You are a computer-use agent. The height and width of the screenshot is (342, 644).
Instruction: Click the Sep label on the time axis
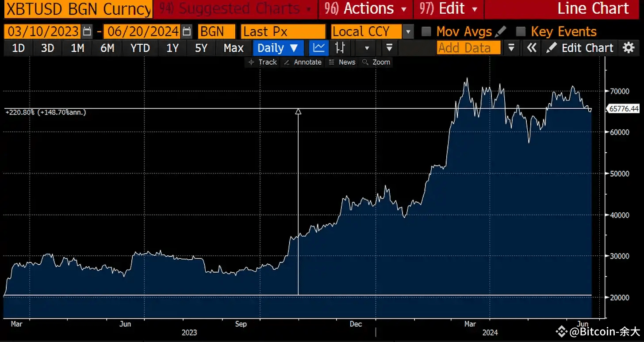pyautogui.click(x=241, y=324)
